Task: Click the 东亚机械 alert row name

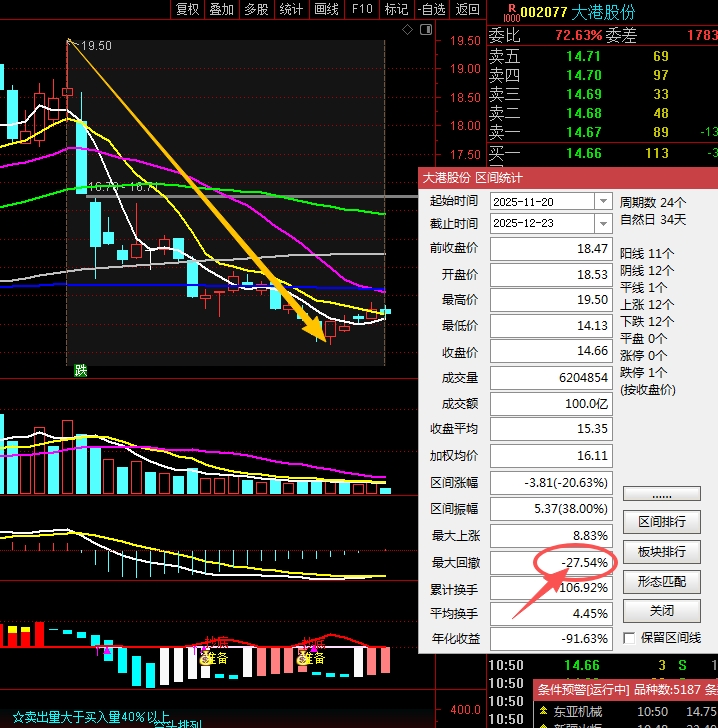Action: 577,711
